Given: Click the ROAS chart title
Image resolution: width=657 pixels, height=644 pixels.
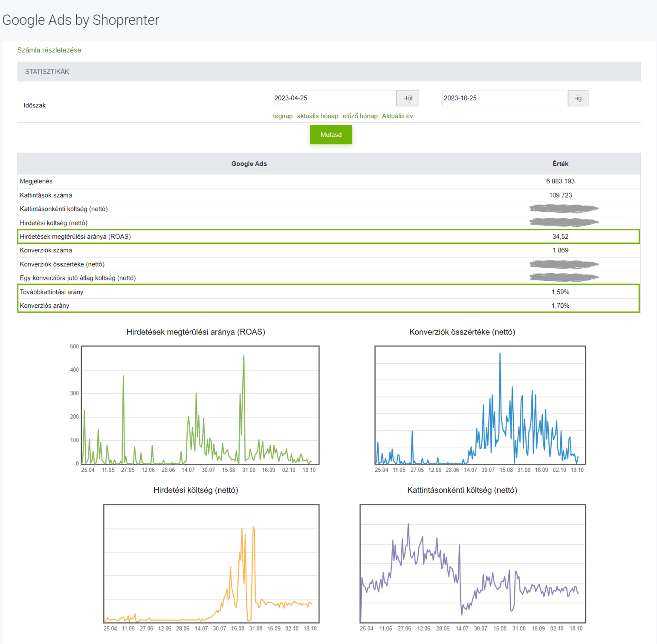Looking at the screenshot, I should pyautogui.click(x=196, y=332).
